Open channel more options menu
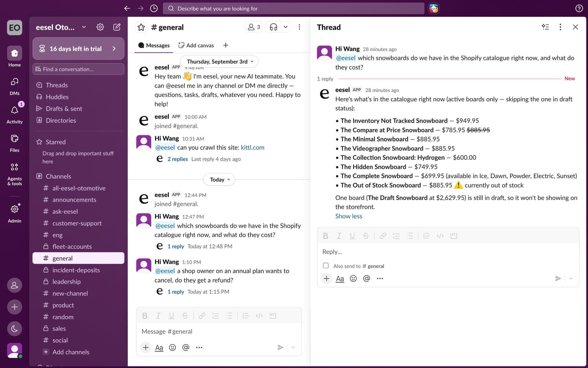The height and width of the screenshot is (368, 588). click(x=299, y=27)
